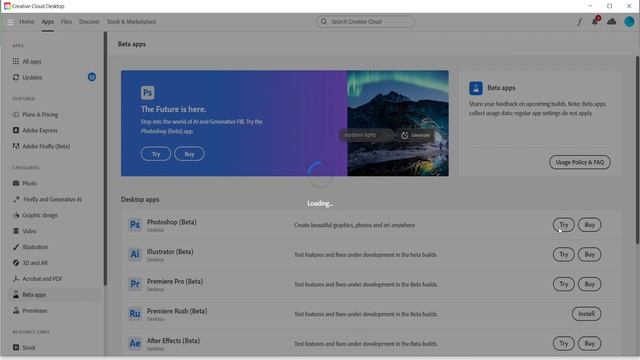
Task: Open Stock & Marketplace tab
Action: [131, 22]
